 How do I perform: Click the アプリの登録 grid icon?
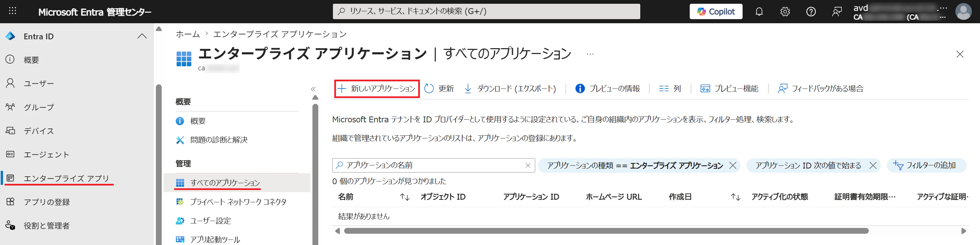pos(10,201)
